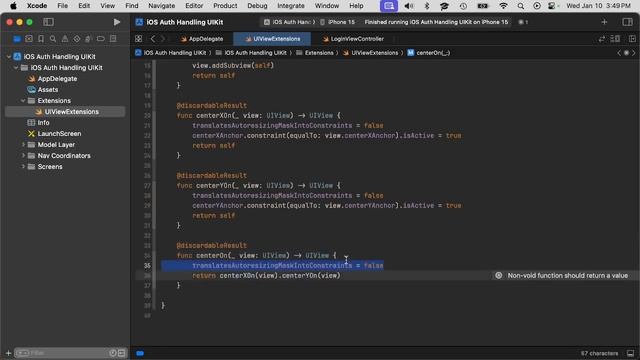
Task: Toggle the navigator sidebar
Action: [48, 22]
